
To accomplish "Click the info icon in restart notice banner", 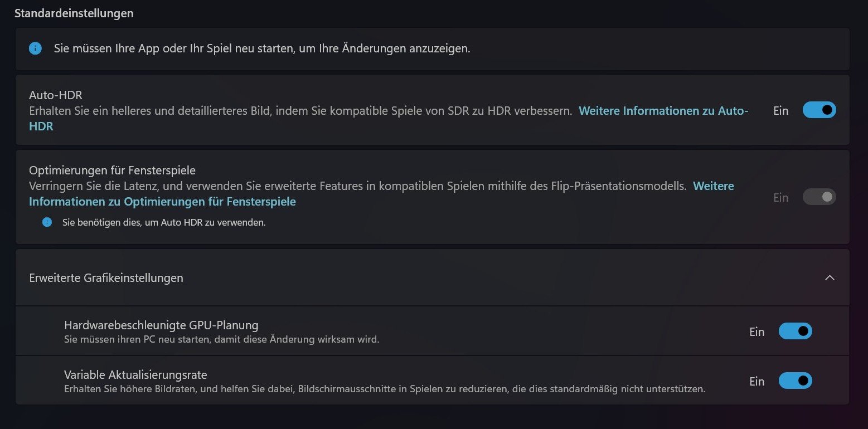I will pyautogui.click(x=35, y=48).
